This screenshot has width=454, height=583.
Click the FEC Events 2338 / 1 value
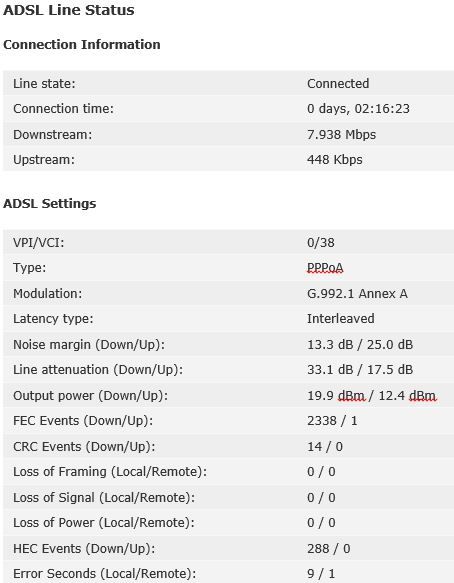click(332, 421)
